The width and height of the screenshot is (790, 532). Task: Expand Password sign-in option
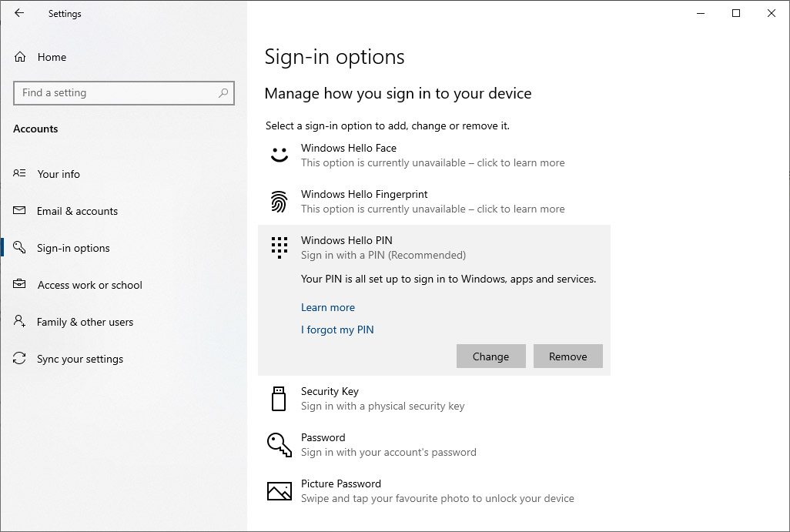pyautogui.click(x=433, y=445)
